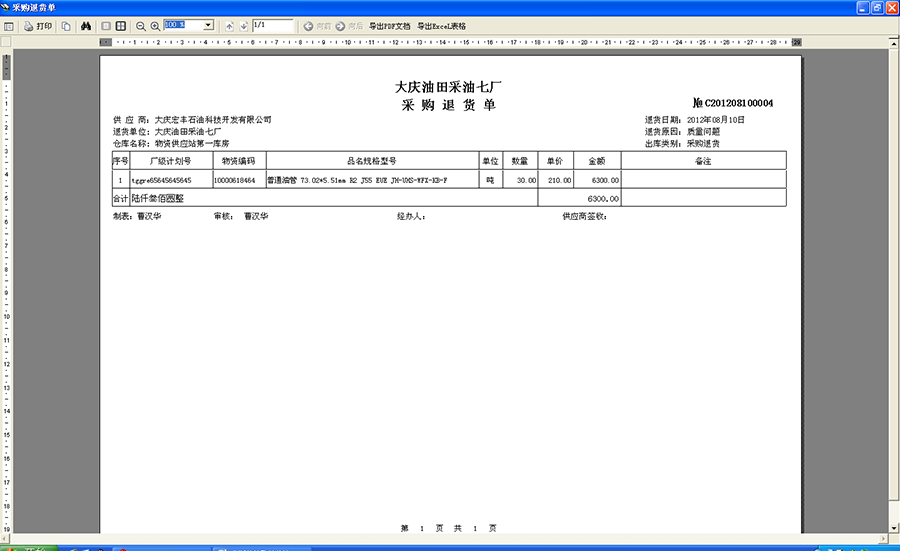Go to previous page up arrow
This screenshot has width=900, height=551.
coord(229,26)
